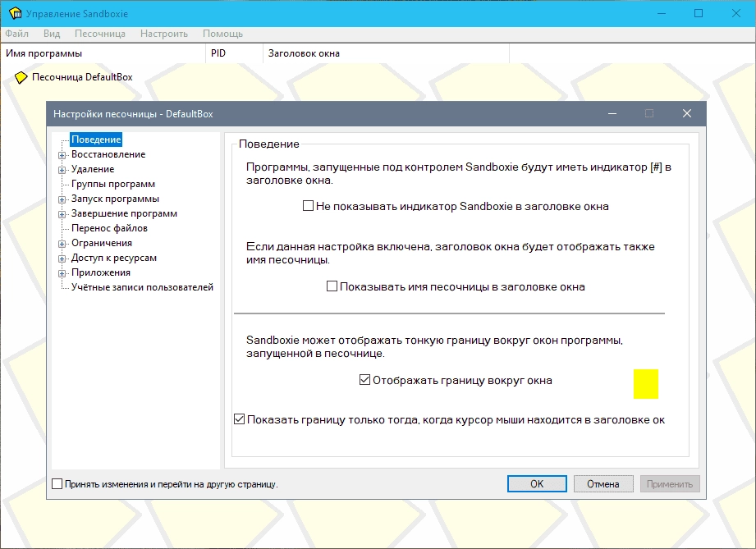Expand the Восстановление tree node

click(62, 155)
